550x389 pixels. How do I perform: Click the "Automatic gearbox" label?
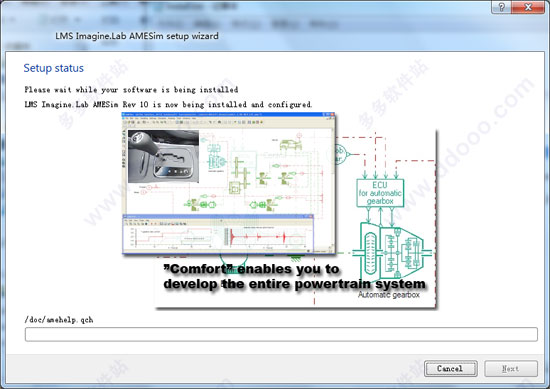tap(389, 295)
